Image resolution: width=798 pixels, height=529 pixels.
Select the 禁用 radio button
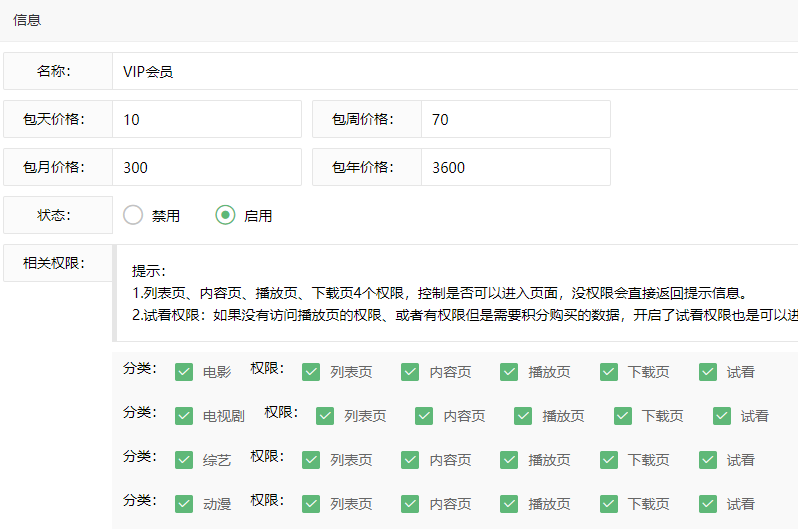(x=133, y=215)
